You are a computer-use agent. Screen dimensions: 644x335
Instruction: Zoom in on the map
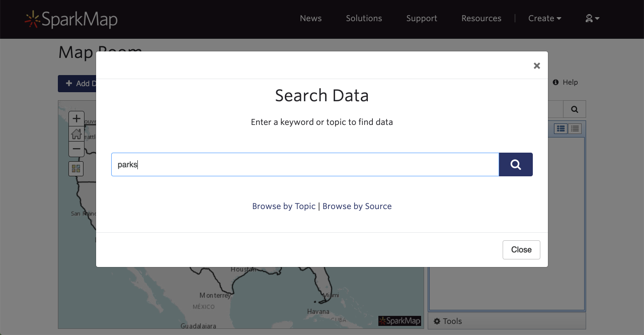76,119
